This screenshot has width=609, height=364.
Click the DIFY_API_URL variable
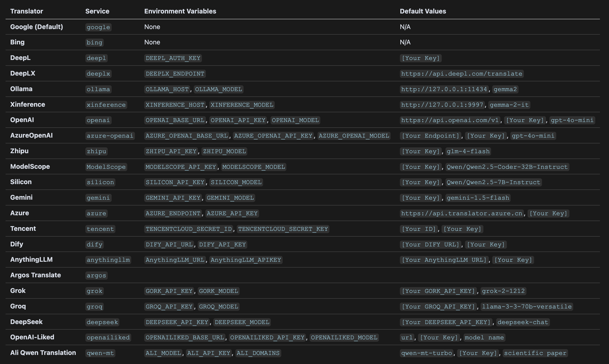point(169,245)
